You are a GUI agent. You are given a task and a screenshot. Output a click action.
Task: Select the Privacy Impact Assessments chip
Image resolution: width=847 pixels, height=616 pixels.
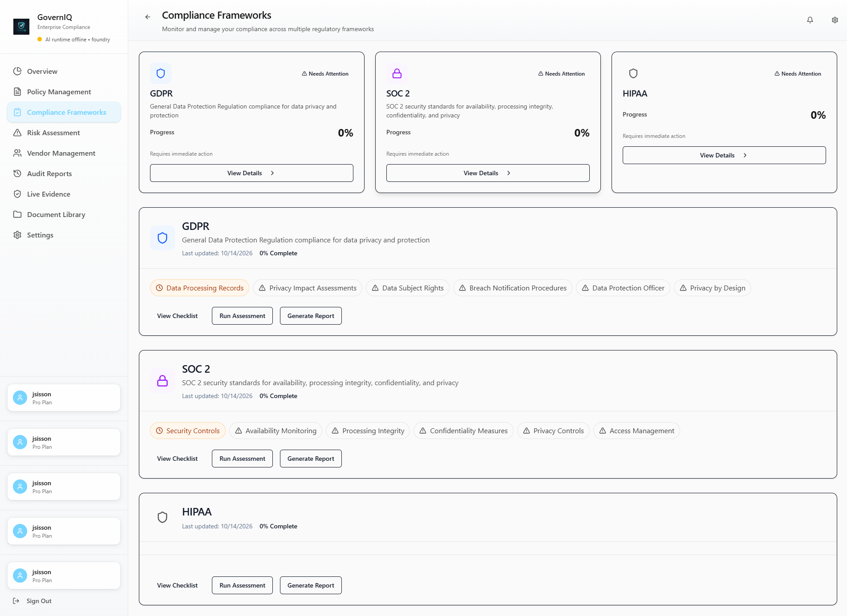[x=308, y=288]
